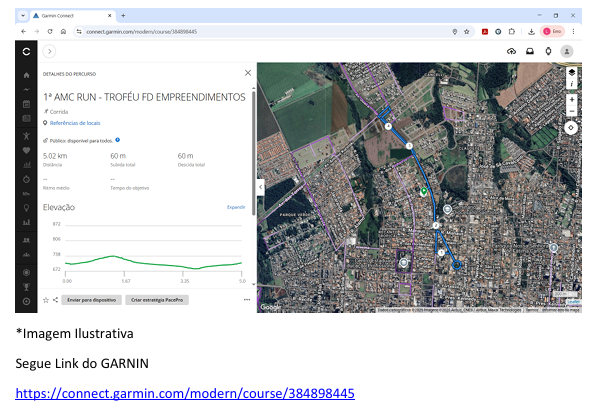This screenshot has width=607, height=409.
Task: Open the Garmin Connect home icon in sidebar
Action: 26,75
